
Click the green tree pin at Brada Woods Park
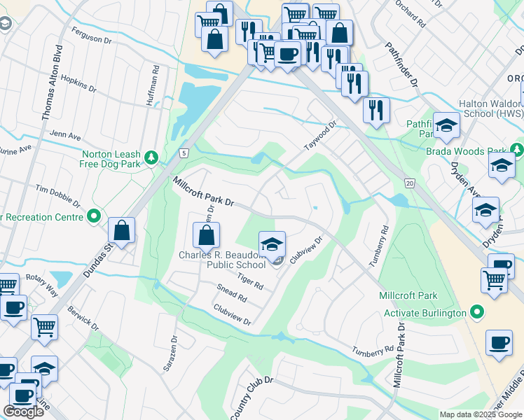pyautogui.click(x=517, y=150)
